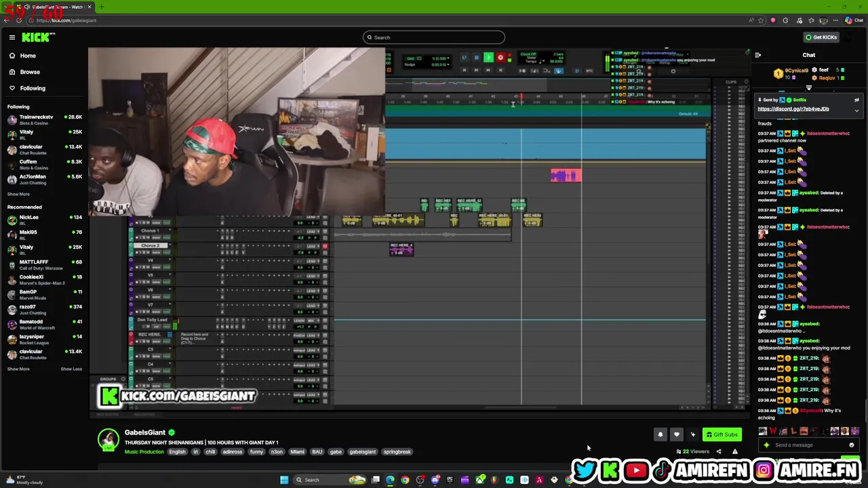Viewport: 868px width, 488px height.
Task: Open the pinned discord.gg link
Action: tap(793, 109)
